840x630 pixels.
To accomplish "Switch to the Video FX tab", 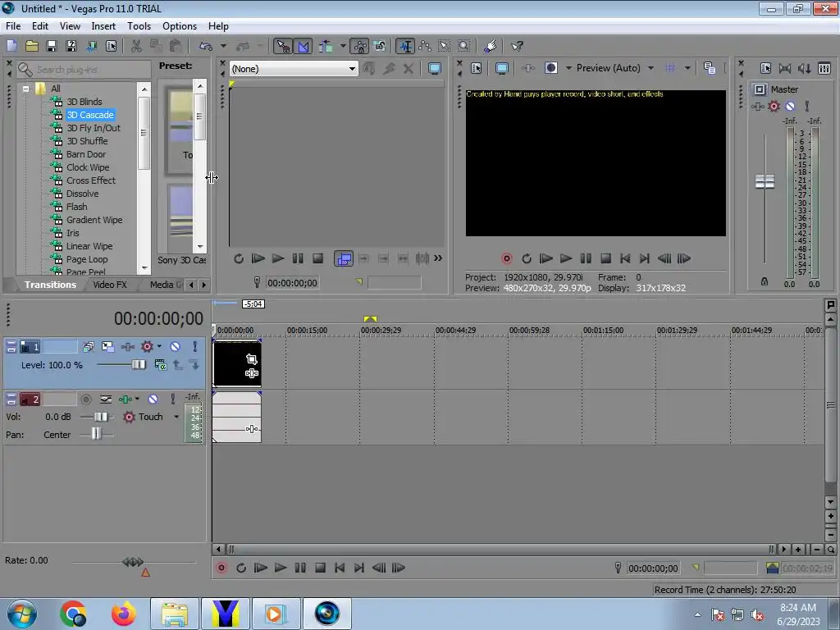I will (x=110, y=285).
